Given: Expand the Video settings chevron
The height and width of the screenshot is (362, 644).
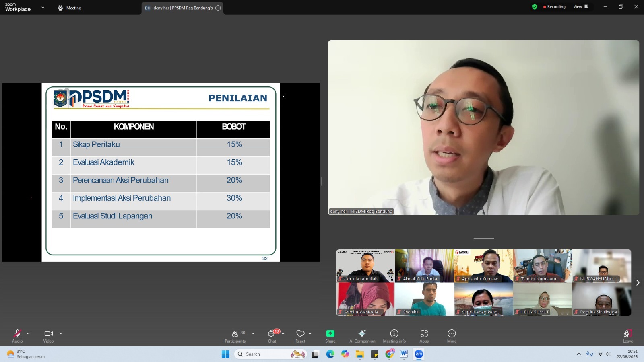Looking at the screenshot, I should pyautogui.click(x=61, y=333).
